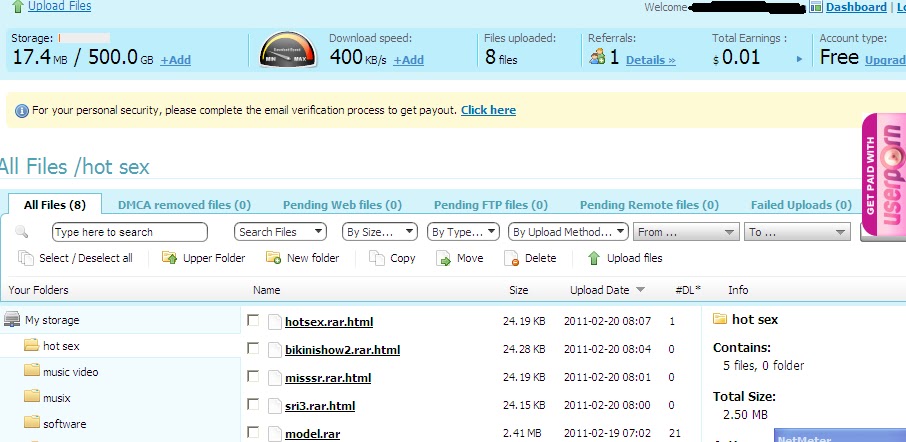Click the storage usage progress bar
Image resolution: width=906 pixels, height=442 pixels.
pos(84,38)
